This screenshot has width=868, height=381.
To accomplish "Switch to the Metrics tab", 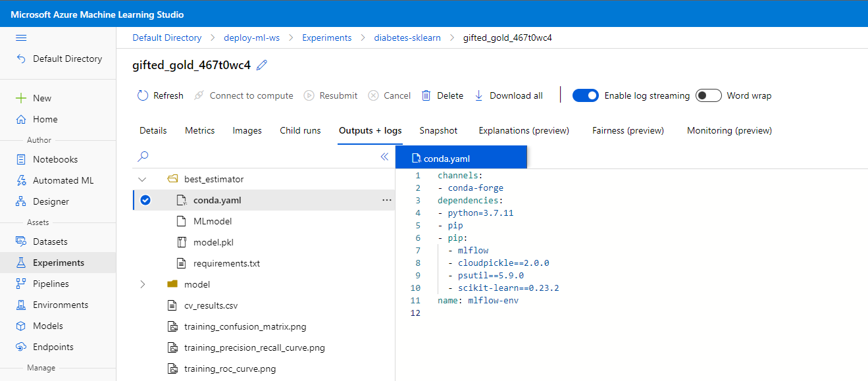I will click(x=199, y=130).
